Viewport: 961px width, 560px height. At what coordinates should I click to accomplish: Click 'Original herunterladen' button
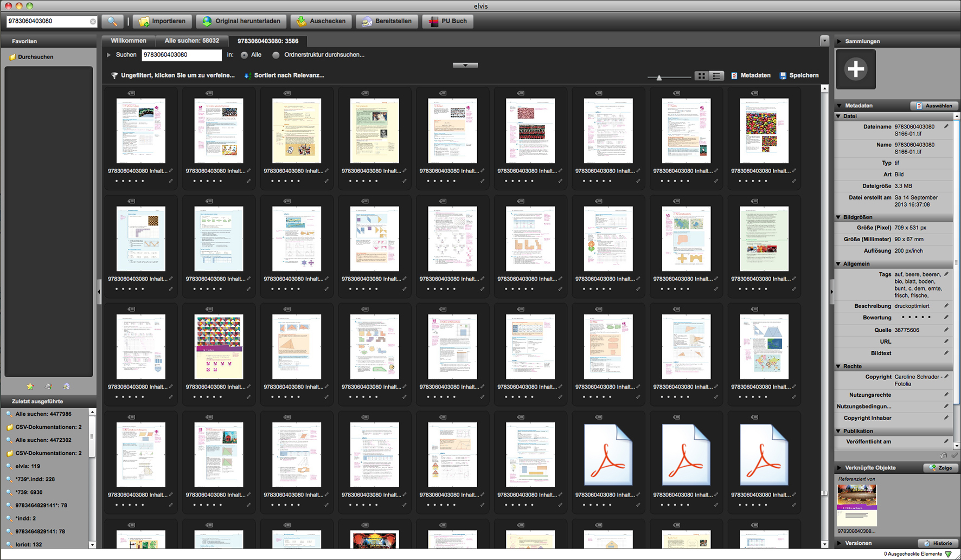pyautogui.click(x=242, y=21)
